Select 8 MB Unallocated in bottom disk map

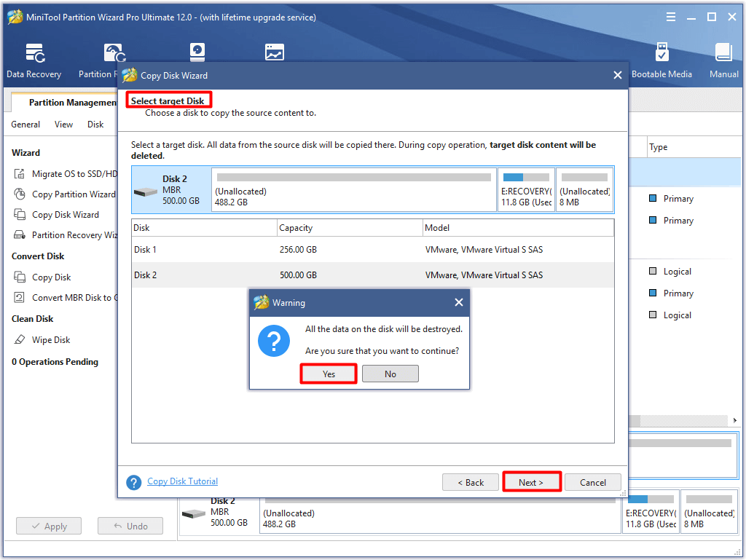click(709, 511)
